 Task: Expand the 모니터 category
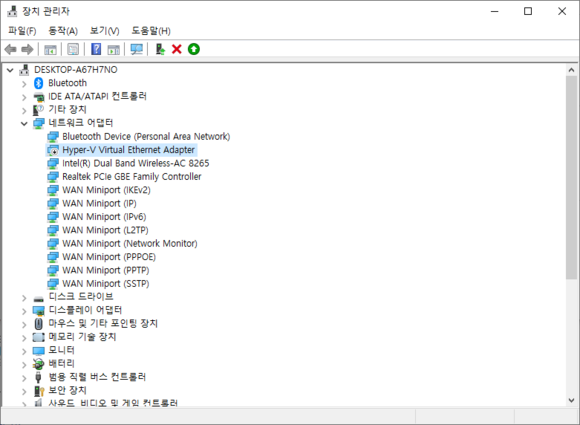pyautogui.click(x=24, y=351)
